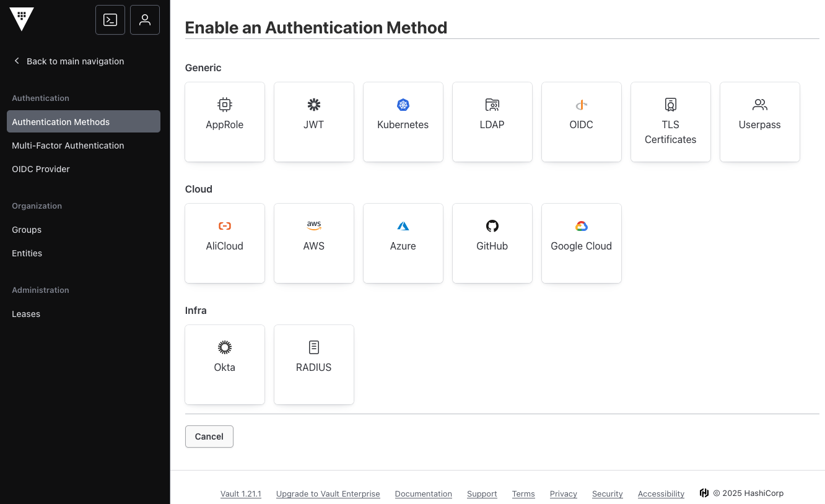Viewport: 825px width, 504px height.
Task: Open Multi-Factor Authentication in sidebar
Action: pos(68,146)
